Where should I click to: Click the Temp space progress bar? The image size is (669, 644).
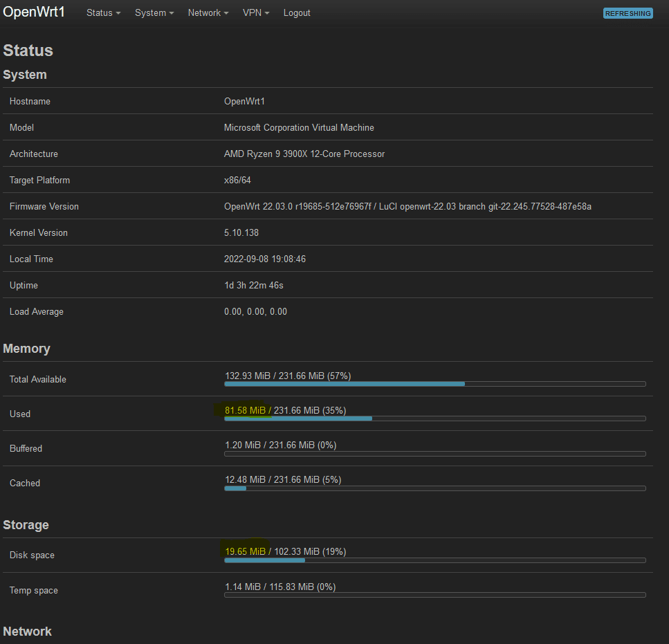[x=434, y=594]
